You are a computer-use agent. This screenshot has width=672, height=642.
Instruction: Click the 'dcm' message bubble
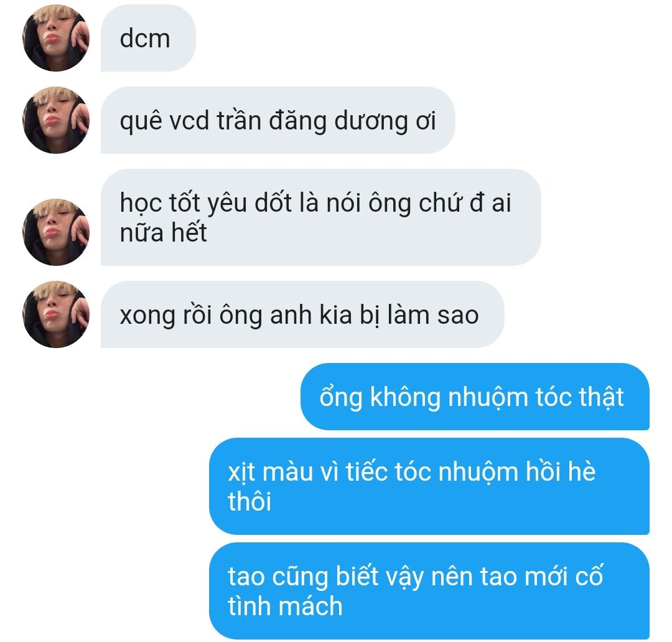coord(148,38)
